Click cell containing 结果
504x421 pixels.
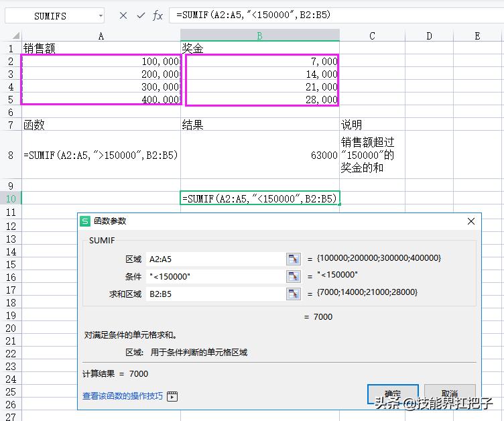260,125
